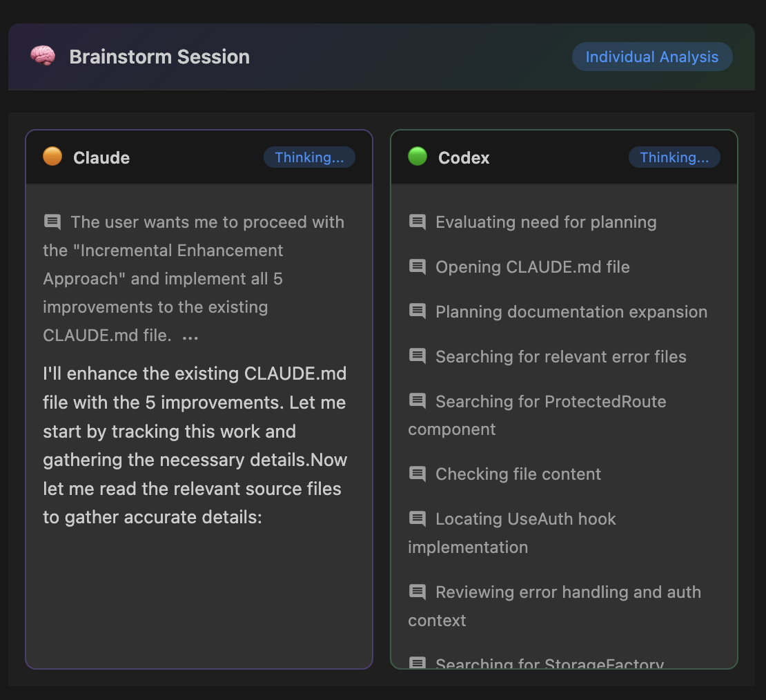
Task: Click comment icon for Searching for ProtectedRoute
Action: [x=418, y=401]
